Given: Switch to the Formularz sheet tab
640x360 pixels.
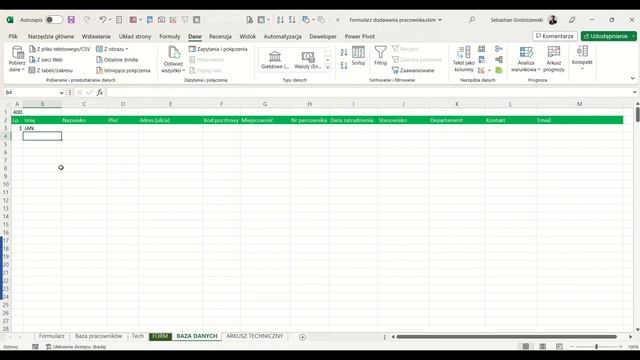Looking at the screenshot, I should (x=51, y=336).
